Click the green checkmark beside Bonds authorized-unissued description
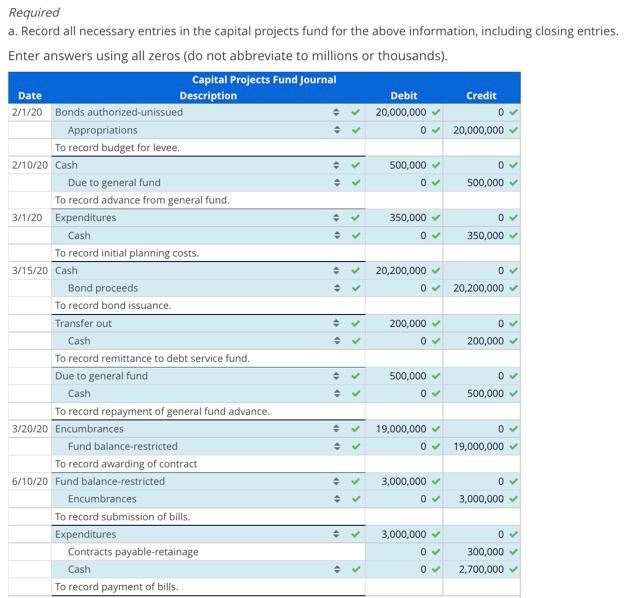Image resolution: width=639 pixels, height=598 pixels. pyautogui.click(x=356, y=112)
